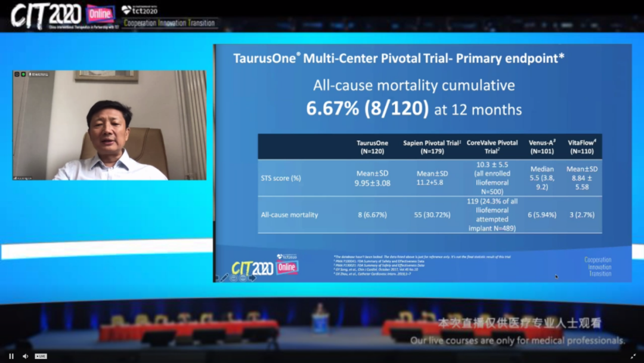Click the "55 (30.72%)" mortality cell
The image size is (644, 363).
pos(432,214)
